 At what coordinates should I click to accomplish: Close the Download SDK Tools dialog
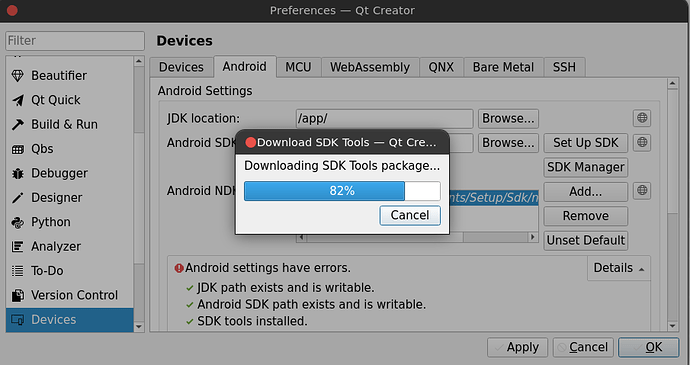point(251,142)
